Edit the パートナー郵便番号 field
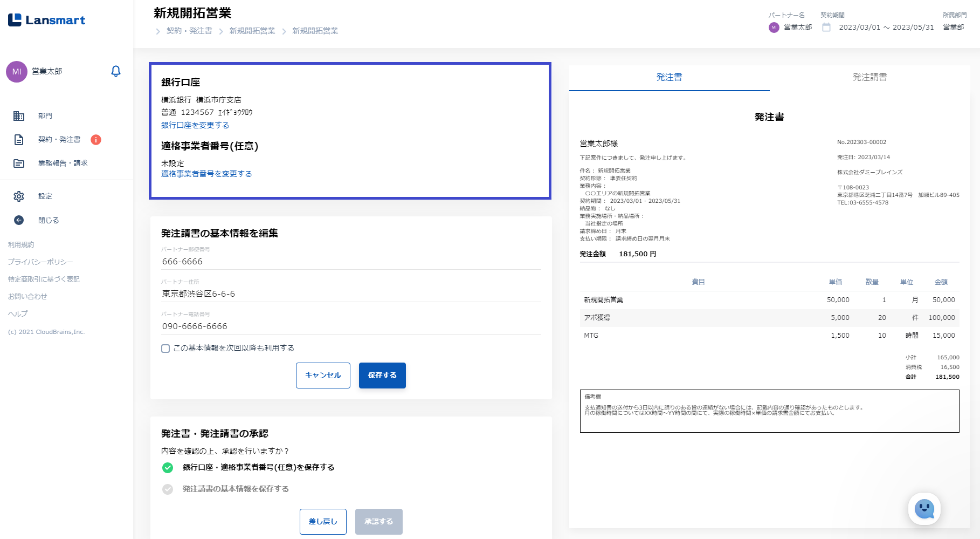Screen dimensions: 980x539 click(351, 262)
